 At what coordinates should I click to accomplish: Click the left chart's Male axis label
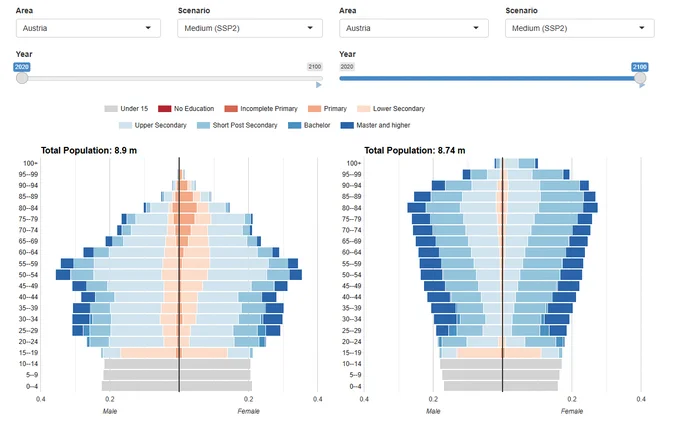click(110, 411)
